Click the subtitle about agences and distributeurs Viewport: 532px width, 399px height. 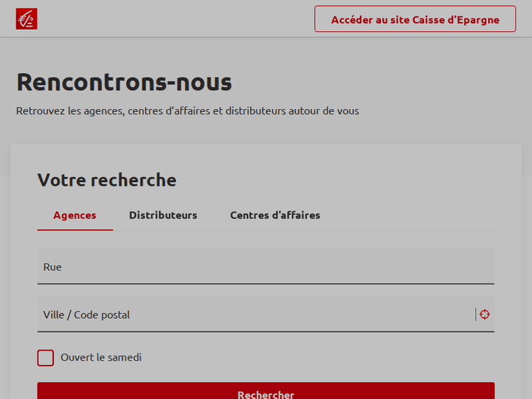187,111
